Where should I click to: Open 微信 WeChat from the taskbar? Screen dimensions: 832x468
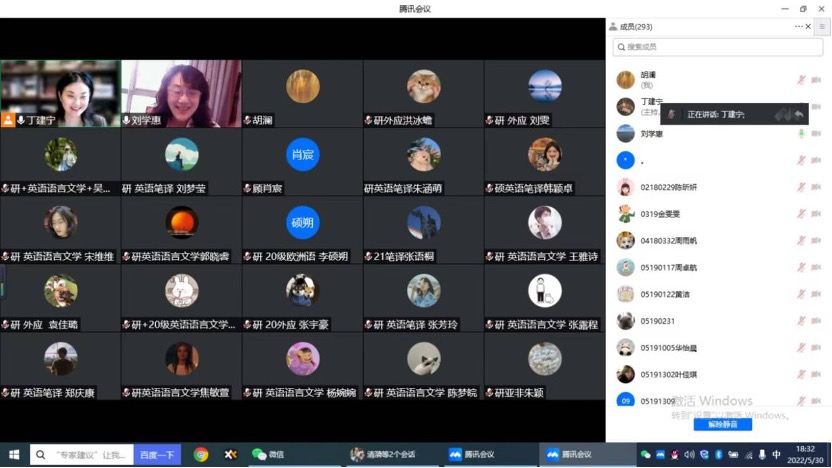[x=268, y=454]
